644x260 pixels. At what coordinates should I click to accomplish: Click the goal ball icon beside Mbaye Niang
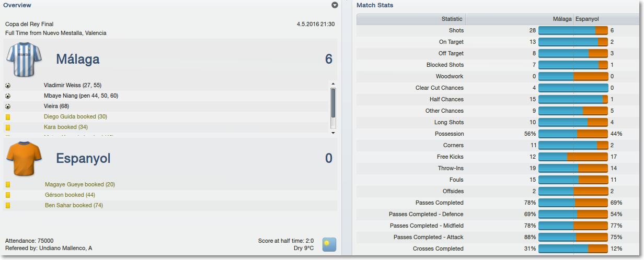8,96
